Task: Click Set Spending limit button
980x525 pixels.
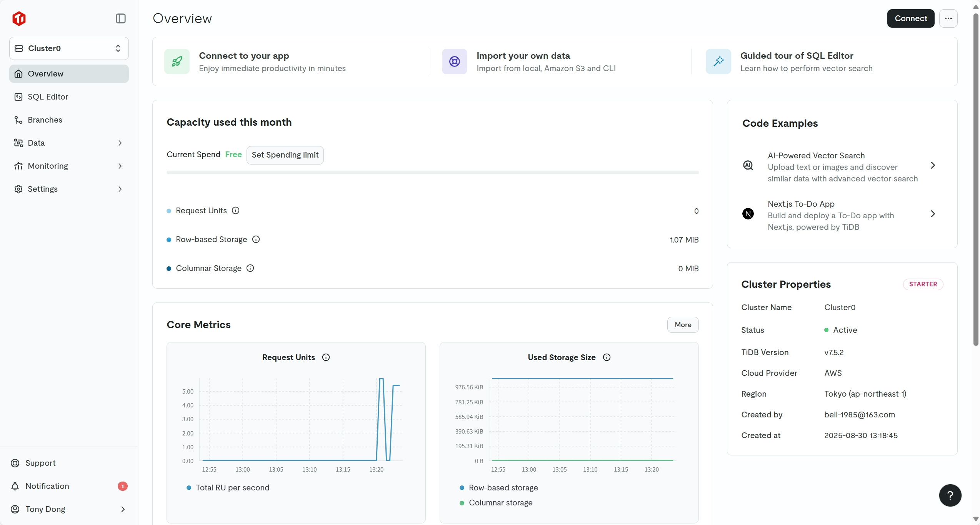Action: pyautogui.click(x=285, y=155)
